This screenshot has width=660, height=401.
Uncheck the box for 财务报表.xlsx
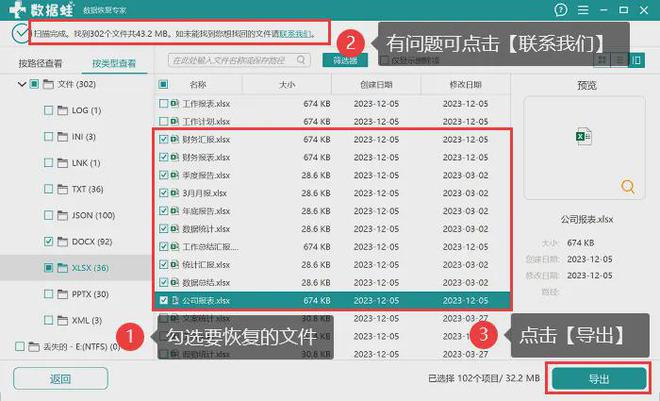coord(163,157)
